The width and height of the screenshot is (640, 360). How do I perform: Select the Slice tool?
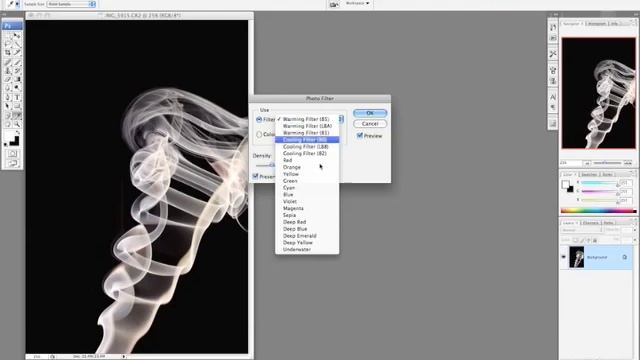17,53
